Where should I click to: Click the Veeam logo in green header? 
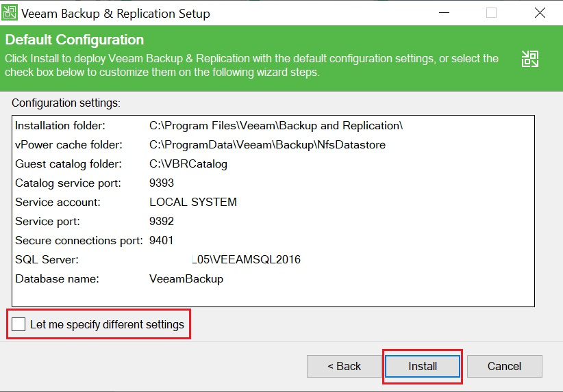click(529, 59)
